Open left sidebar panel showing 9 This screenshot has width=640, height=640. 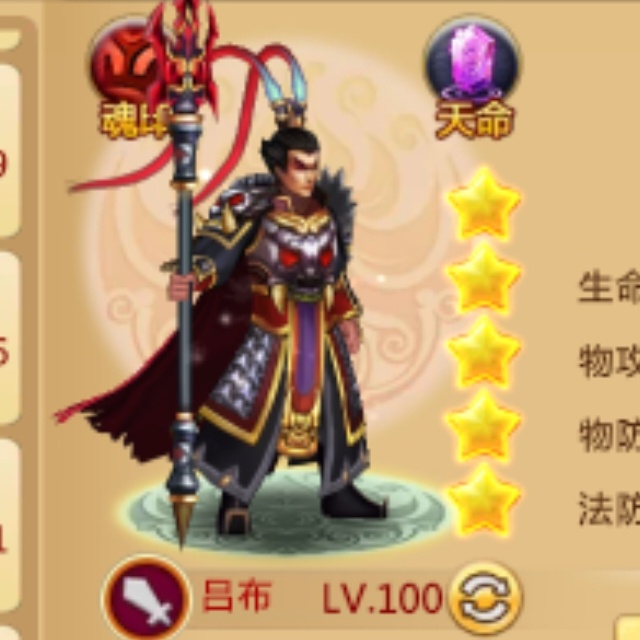[x=9, y=150]
